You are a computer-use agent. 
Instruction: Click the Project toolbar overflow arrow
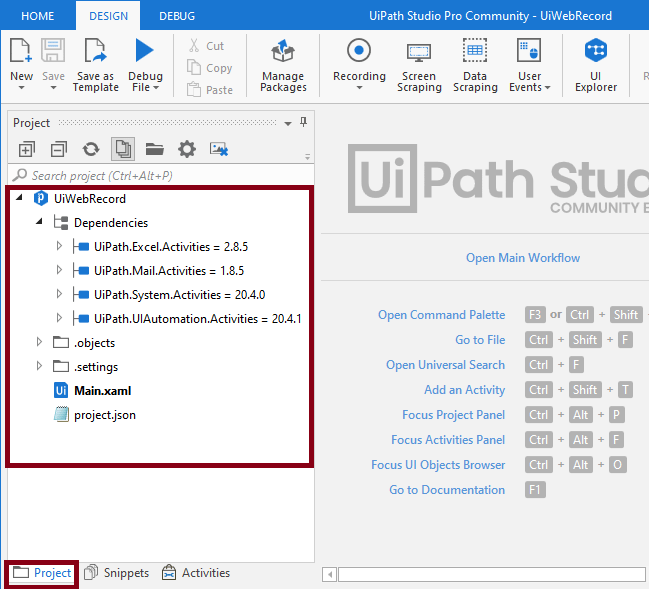pyautogui.click(x=307, y=156)
